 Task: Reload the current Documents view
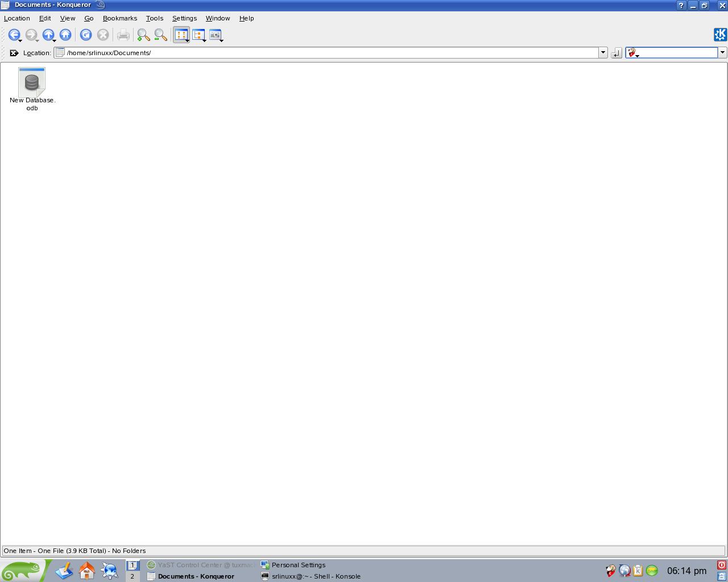pos(86,35)
